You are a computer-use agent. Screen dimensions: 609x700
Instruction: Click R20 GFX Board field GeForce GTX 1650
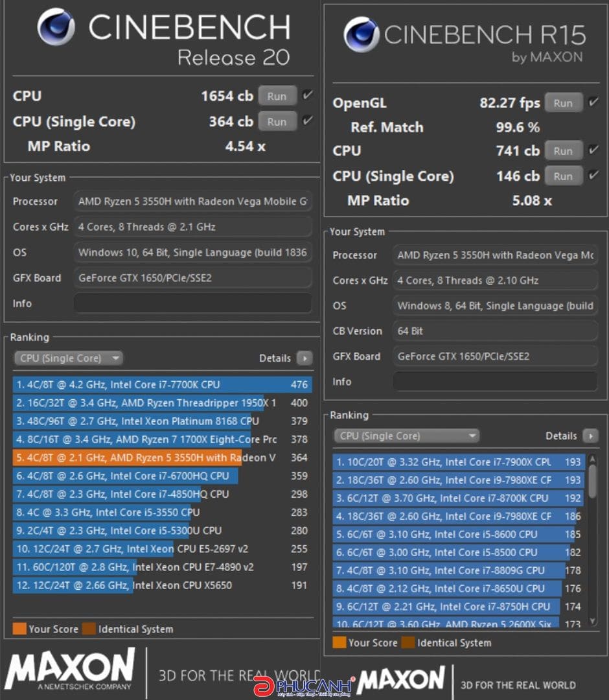(192, 277)
